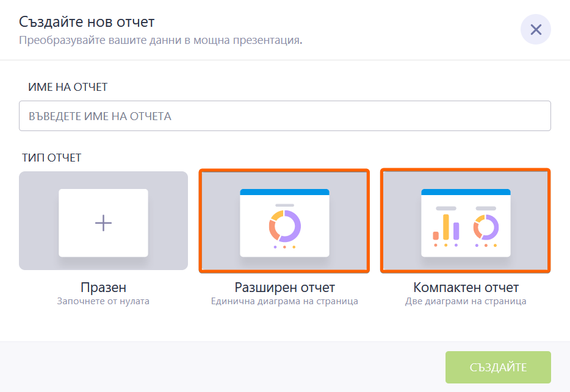Click the "Две диаграми на страница" description
The width and height of the screenshot is (570, 392).
tap(466, 301)
